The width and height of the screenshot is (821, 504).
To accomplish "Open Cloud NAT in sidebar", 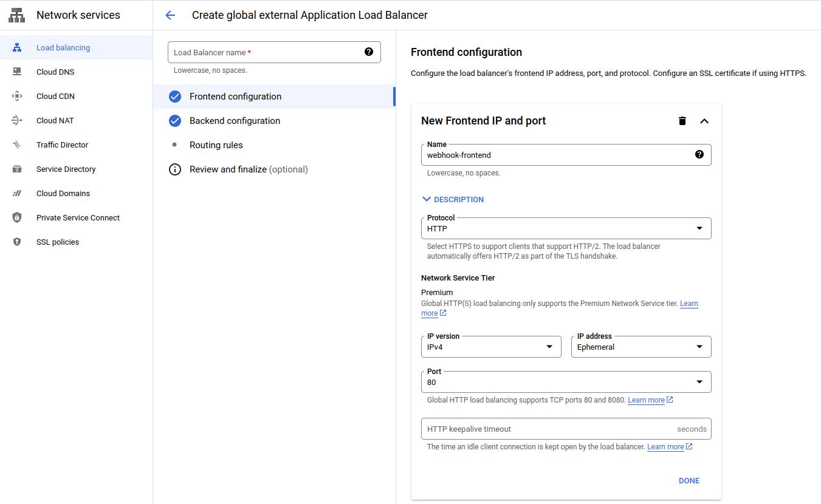I will [76, 120].
